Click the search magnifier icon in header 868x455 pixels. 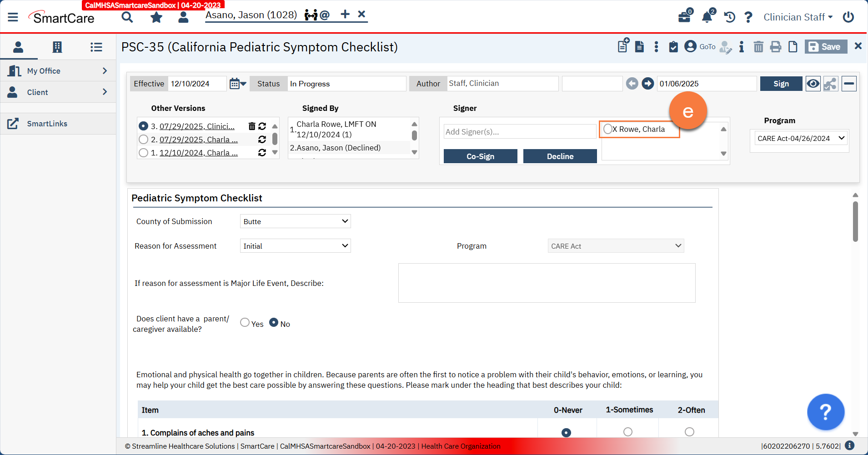coord(127,17)
